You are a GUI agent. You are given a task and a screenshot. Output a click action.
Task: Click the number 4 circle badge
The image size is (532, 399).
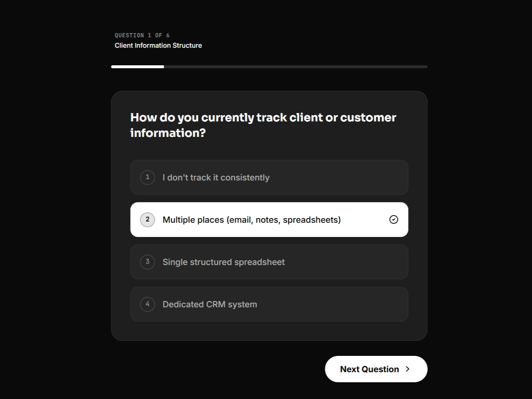pyautogui.click(x=147, y=304)
